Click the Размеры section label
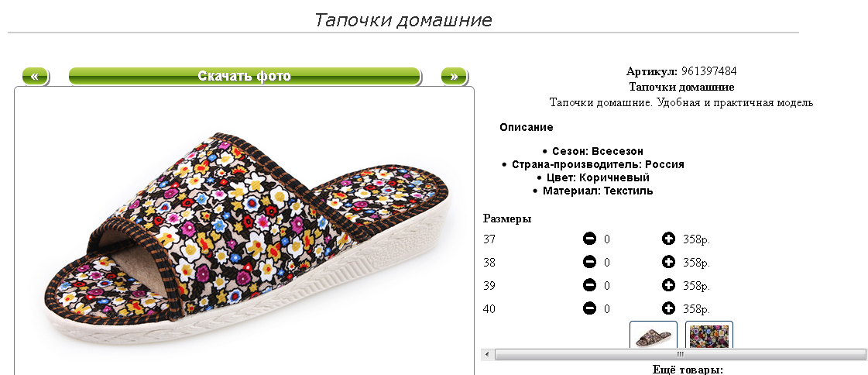 click(x=507, y=218)
